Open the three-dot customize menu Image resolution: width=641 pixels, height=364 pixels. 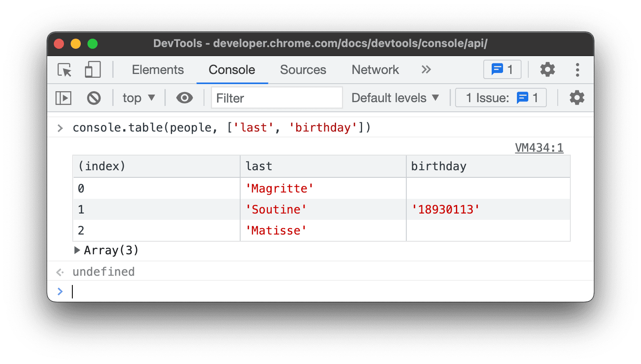(577, 69)
